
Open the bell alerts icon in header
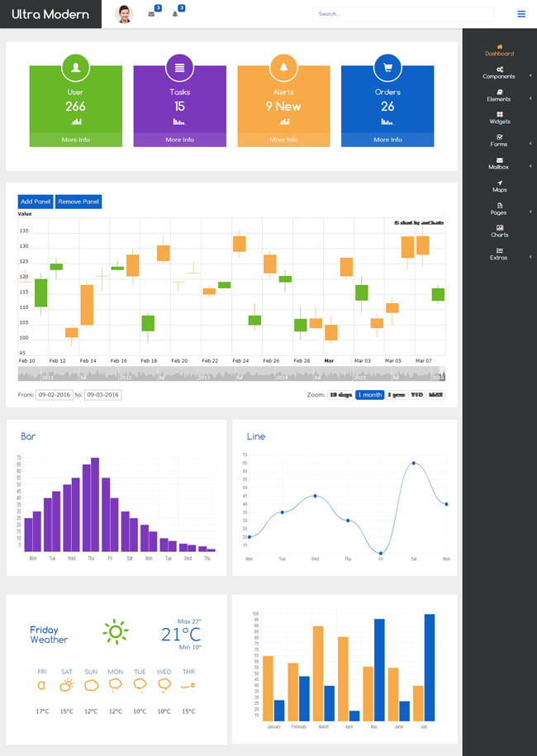[175, 14]
